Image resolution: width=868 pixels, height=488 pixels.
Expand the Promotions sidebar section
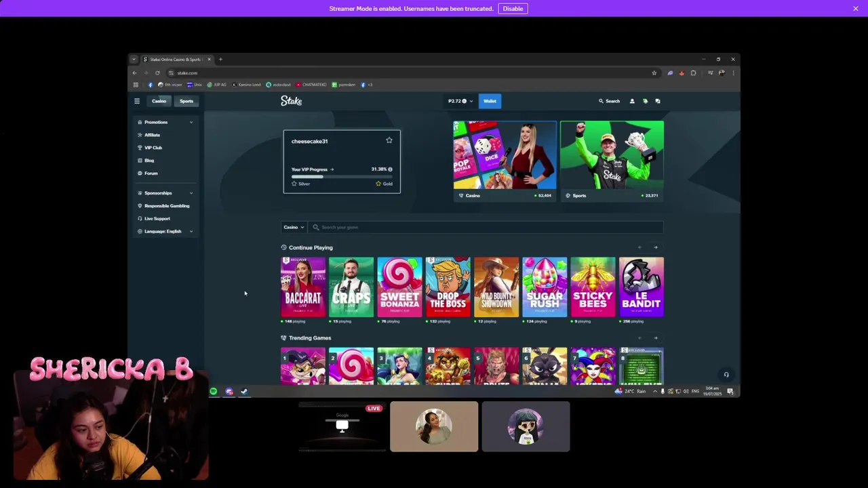(165, 122)
